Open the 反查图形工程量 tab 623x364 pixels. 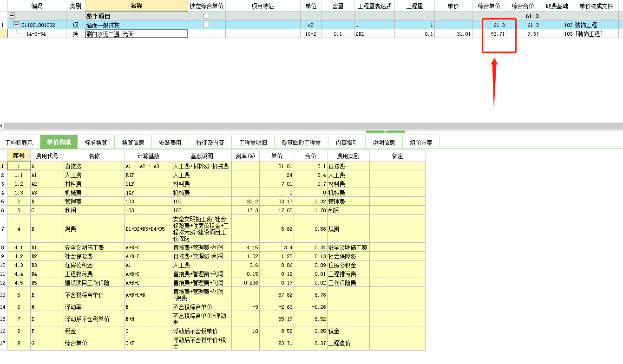[302, 143]
